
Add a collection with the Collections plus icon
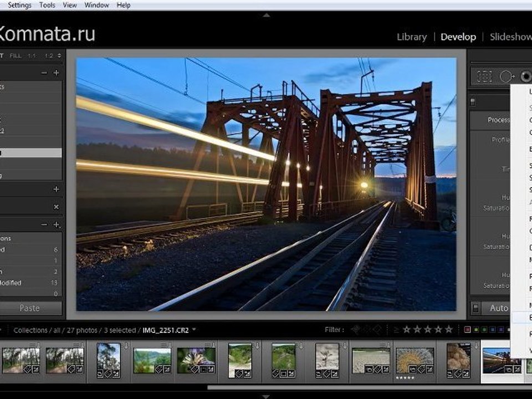point(57,224)
